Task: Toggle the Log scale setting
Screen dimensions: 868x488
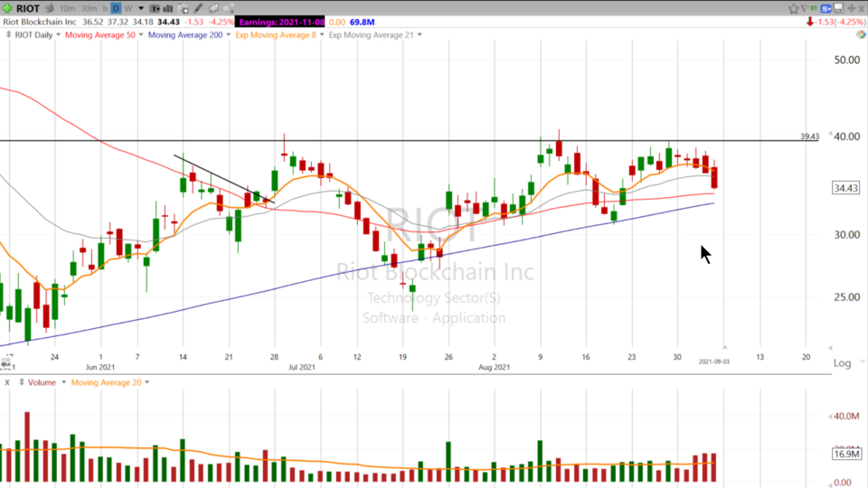Action: click(842, 363)
